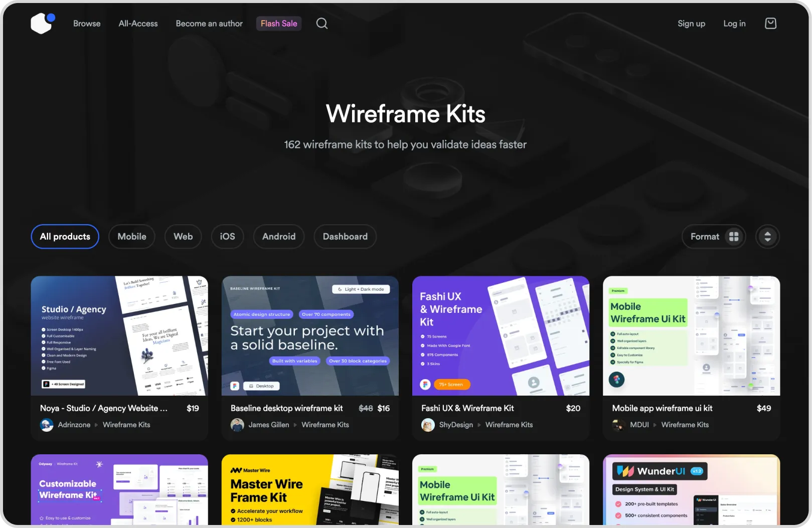The image size is (812, 528).
Task: Open the ShyDesign author link
Action: (x=456, y=425)
